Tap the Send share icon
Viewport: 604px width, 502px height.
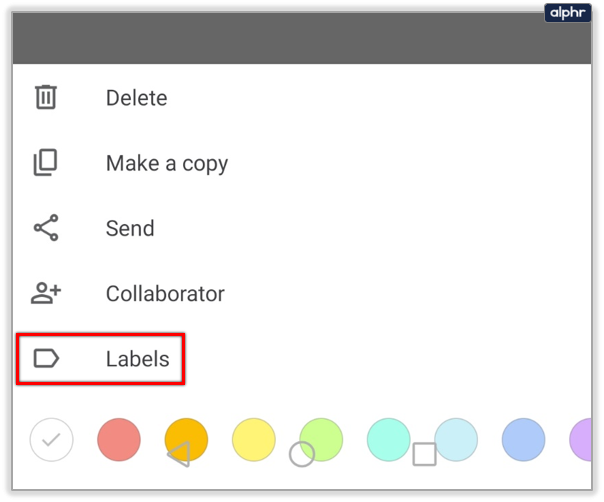(46, 228)
